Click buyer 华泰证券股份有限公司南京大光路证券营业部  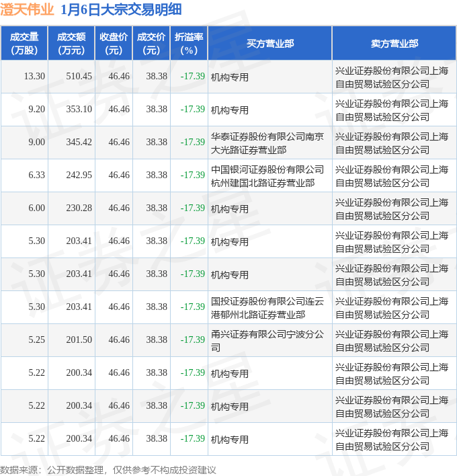point(267,143)
